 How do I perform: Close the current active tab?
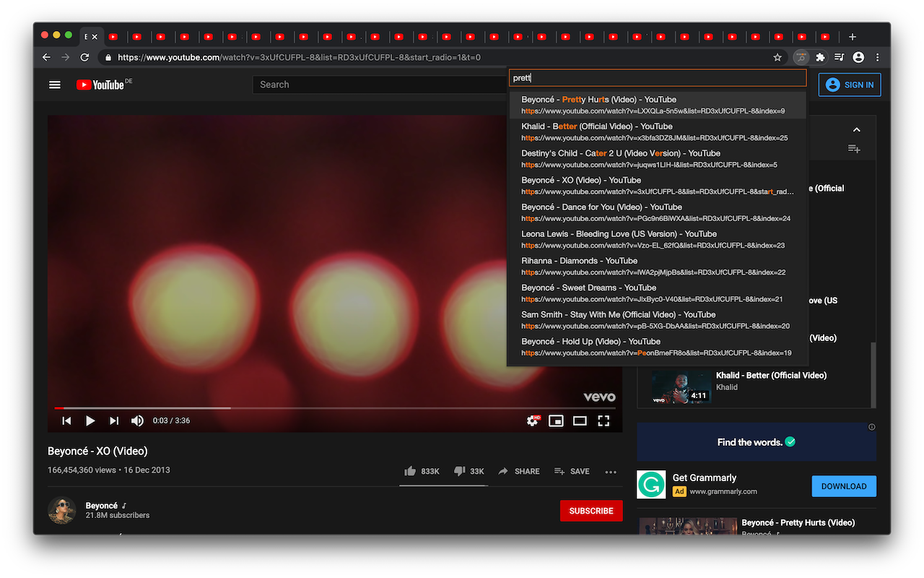(x=95, y=37)
